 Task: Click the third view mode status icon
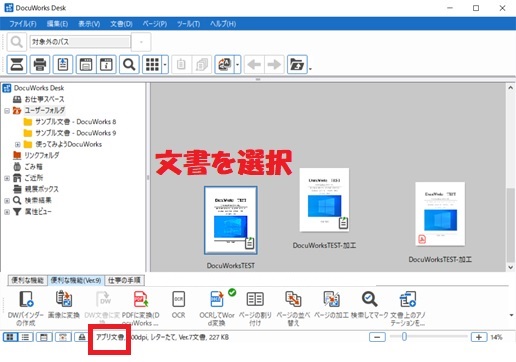(44, 337)
